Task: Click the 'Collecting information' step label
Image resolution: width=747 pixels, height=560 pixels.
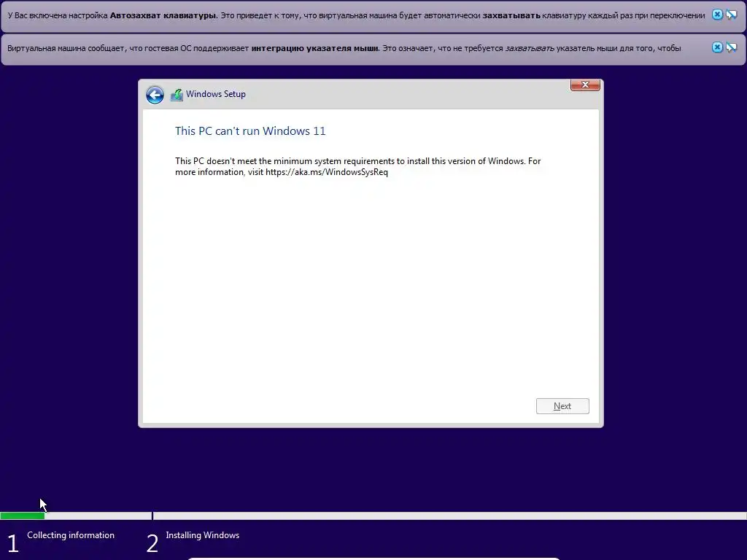Action: click(x=71, y=535)
